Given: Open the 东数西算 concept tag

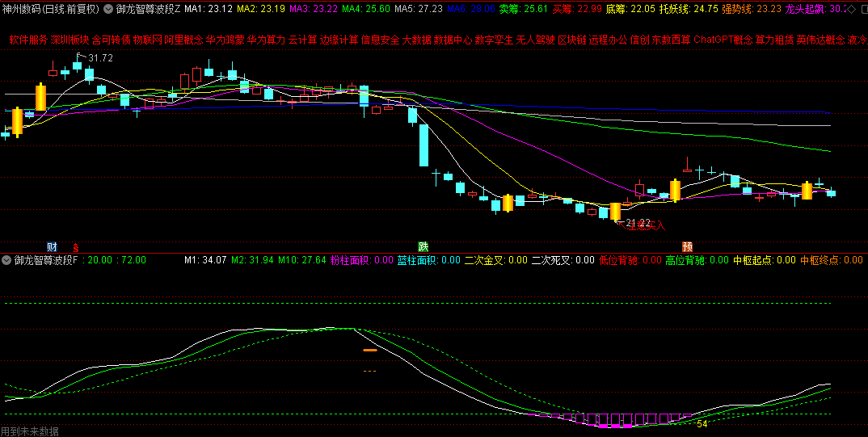Looking at the screenshot, I should 672,40.
